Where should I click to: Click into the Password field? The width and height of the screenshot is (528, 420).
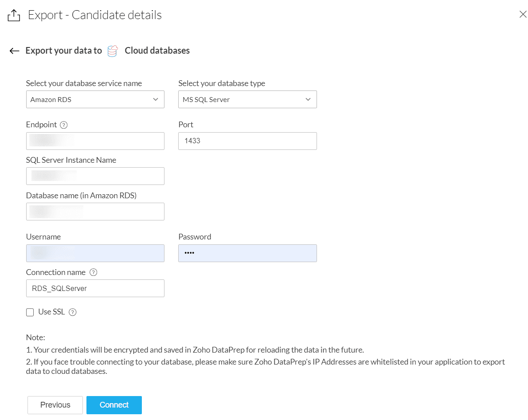click(x=247, y=253)
